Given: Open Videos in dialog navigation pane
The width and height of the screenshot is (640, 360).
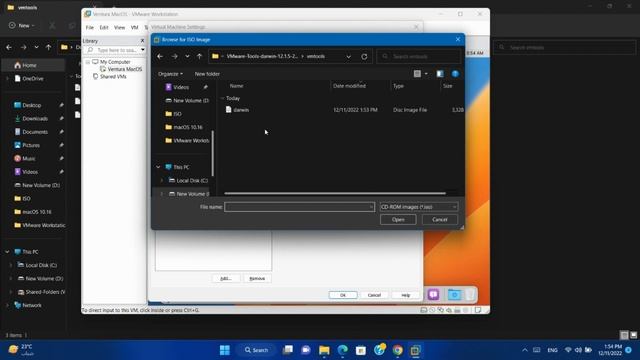Looking at the screenshot, I should pos(181,87).
